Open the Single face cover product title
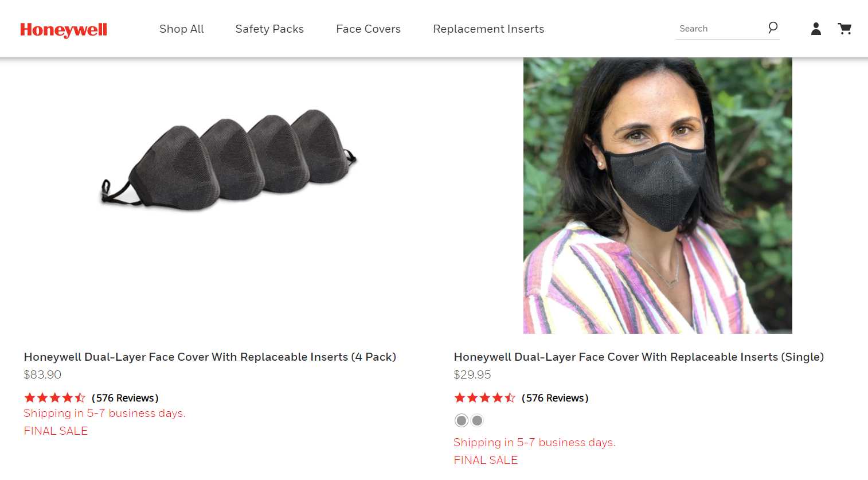The image size is (868, 480). (639, 357)
